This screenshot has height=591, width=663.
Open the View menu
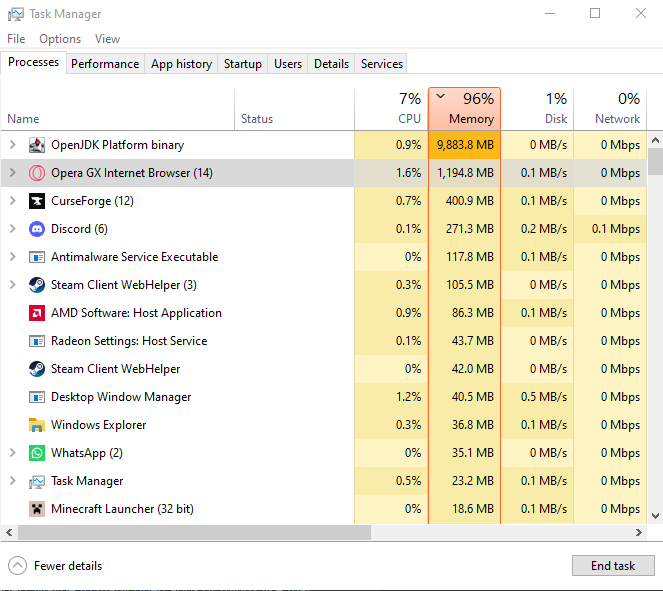(107, 39)
